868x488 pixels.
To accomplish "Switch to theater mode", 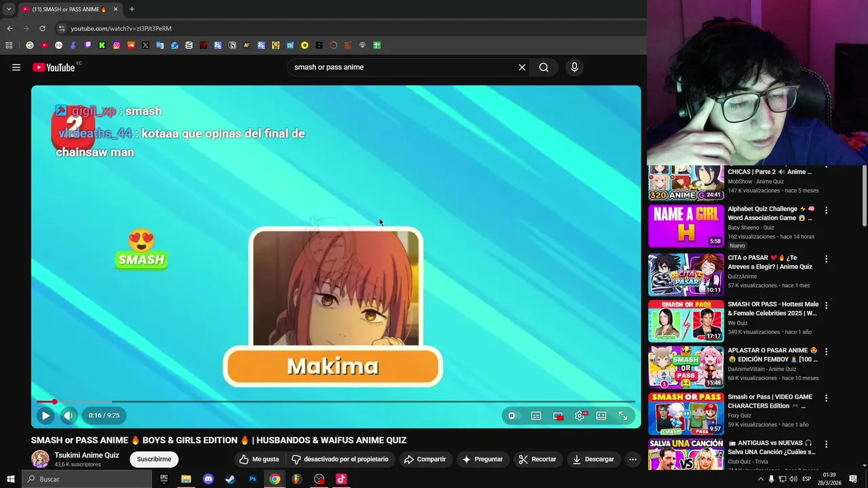I will click(601, 415).
